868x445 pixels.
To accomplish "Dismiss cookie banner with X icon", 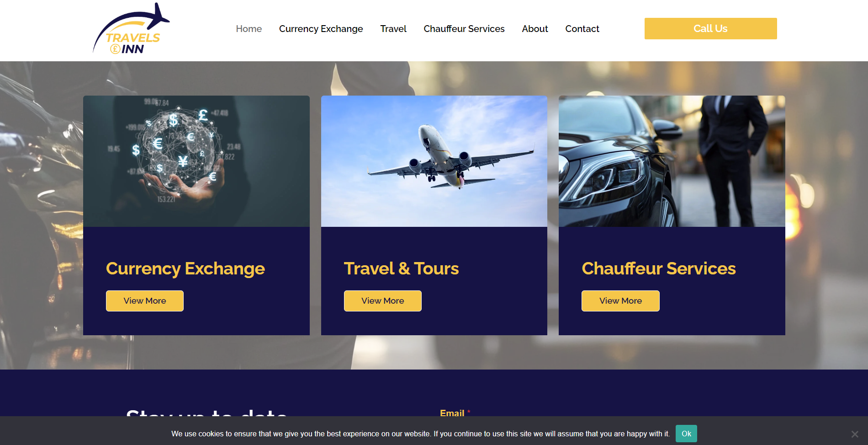I will 854,434.
